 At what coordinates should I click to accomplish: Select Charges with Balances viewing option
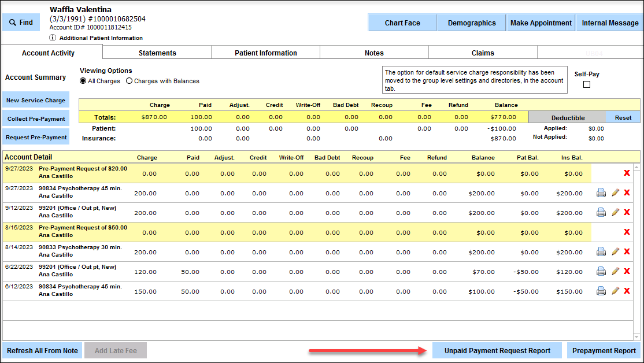pos(129,81)
